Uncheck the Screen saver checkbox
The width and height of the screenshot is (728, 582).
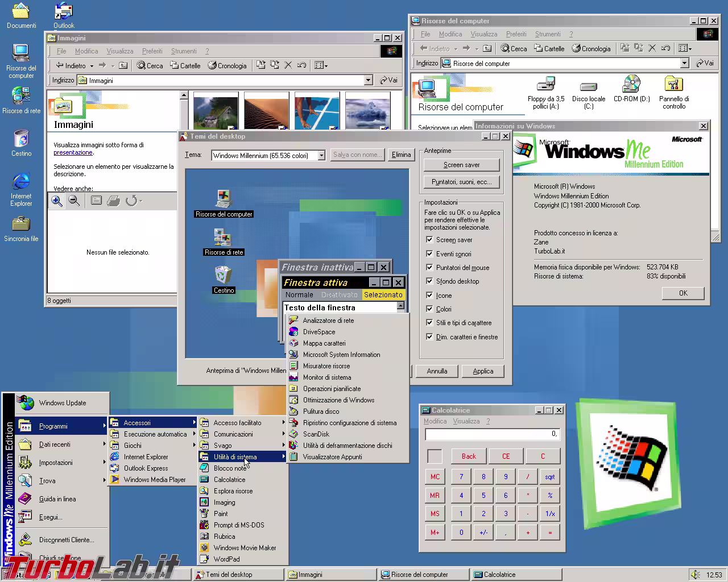[430, 240]
